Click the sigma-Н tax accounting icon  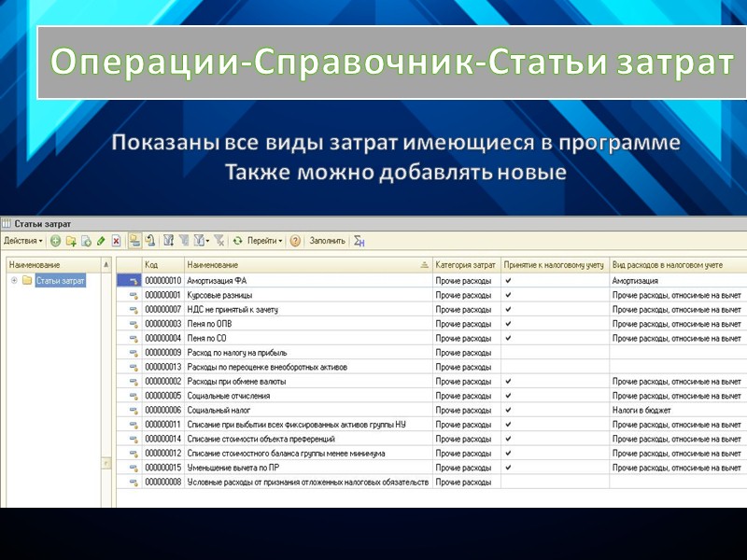tap(359, 242)
